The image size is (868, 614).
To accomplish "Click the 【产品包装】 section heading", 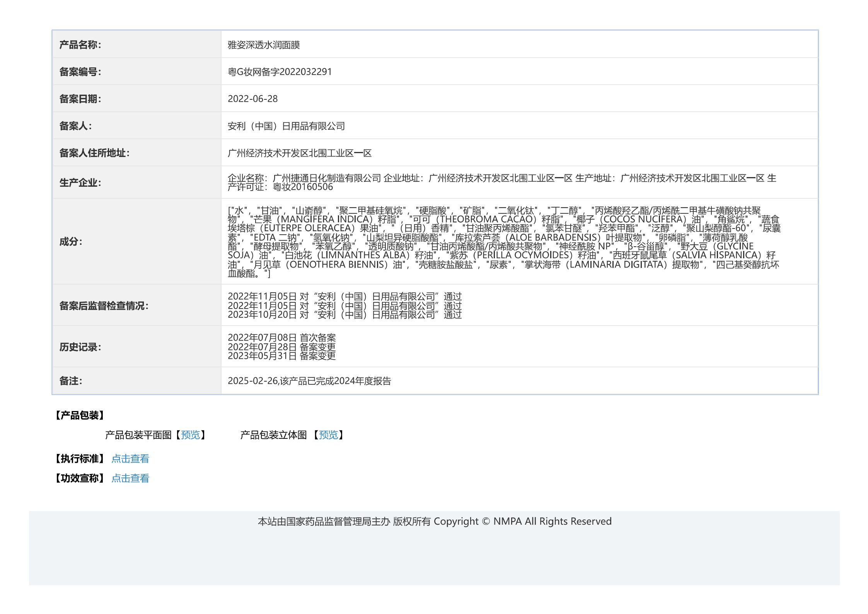I will [x=79, y=416].
